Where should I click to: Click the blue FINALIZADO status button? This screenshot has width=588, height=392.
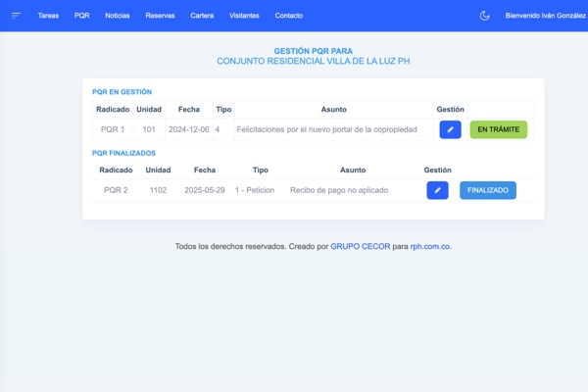[487, 190]
